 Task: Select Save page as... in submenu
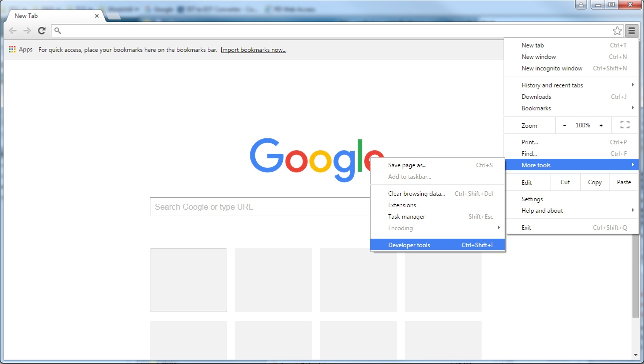tap(438, 165)
